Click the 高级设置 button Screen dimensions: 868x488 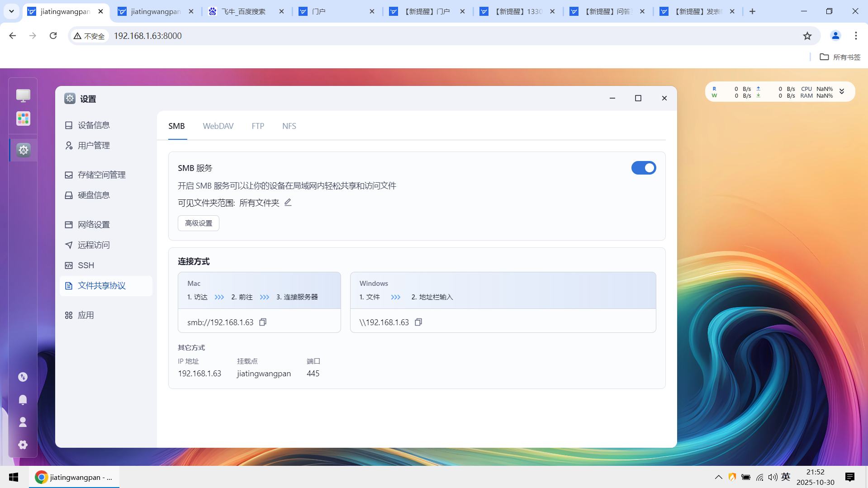(198, 223)
